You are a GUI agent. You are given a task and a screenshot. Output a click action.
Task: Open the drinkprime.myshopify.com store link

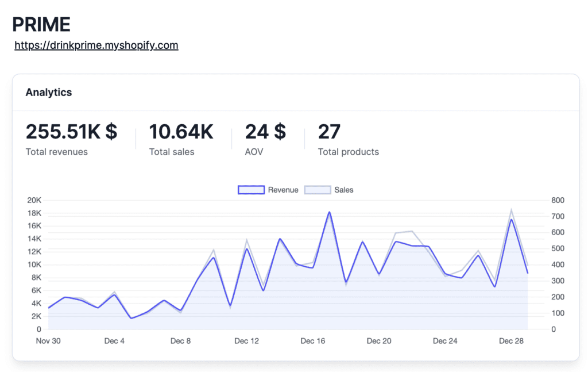point(96,45)
